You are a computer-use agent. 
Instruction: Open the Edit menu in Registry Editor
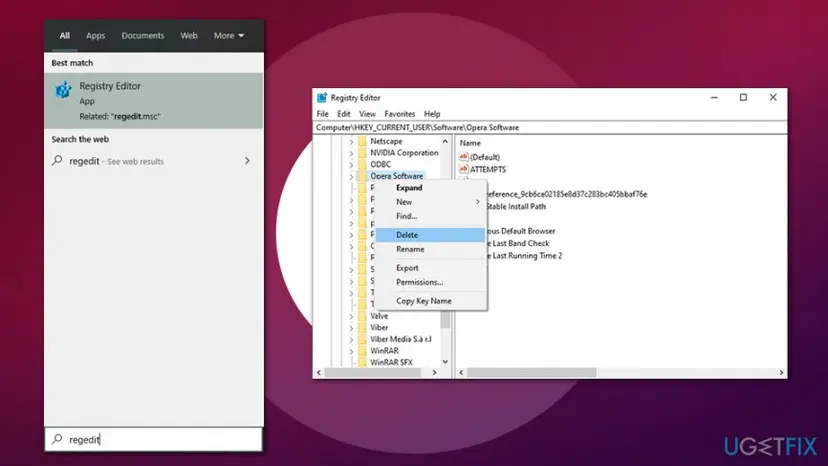pos(344,114)
